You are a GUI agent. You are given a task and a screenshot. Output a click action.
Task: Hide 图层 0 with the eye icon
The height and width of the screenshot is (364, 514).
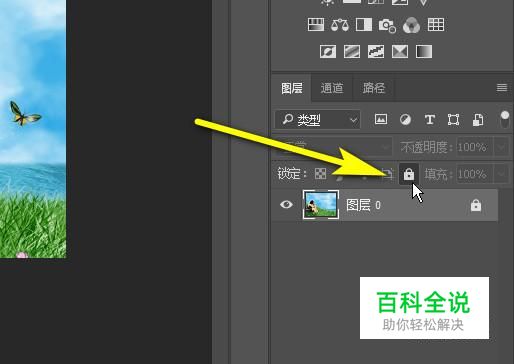[x=286, y=204]
